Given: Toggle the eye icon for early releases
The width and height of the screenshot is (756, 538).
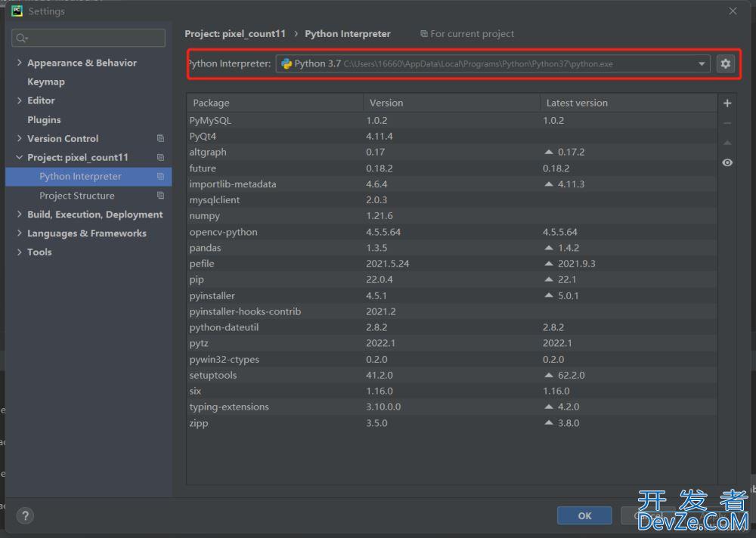Looking at the screenshot, I should tap(727, 162).
